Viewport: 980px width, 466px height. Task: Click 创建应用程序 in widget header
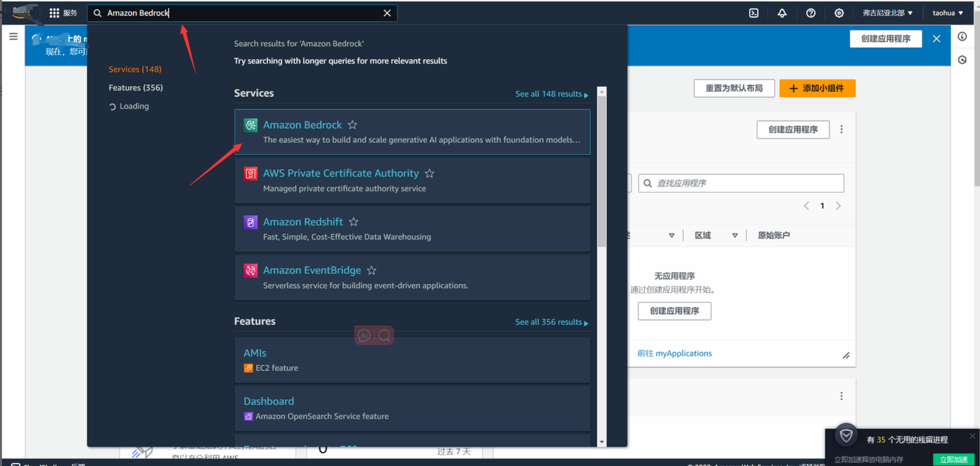[793, 130]
